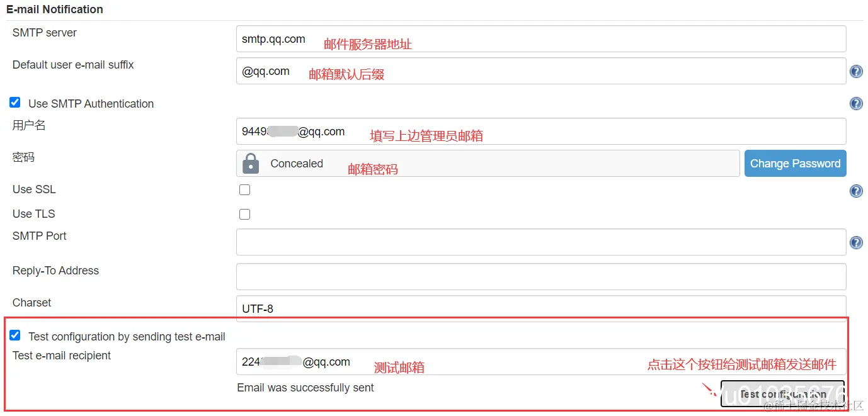Screen dimensions: 868x416
Task: Click the 'Use SSL' label
Action: coord(34,189)
